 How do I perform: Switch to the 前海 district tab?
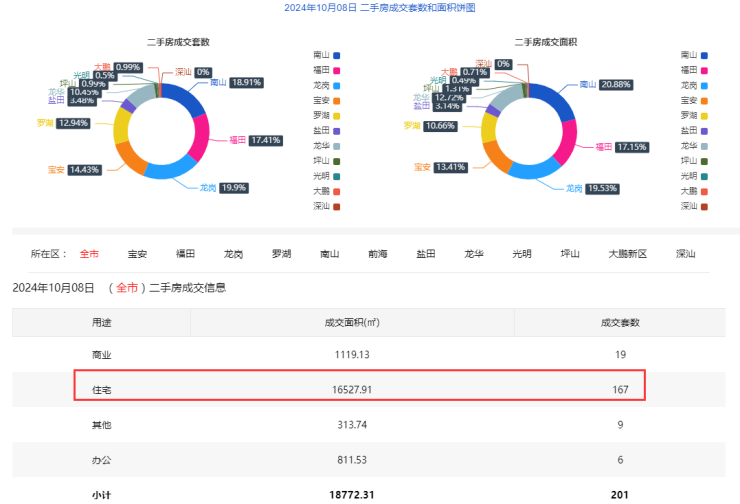(377, 254)
